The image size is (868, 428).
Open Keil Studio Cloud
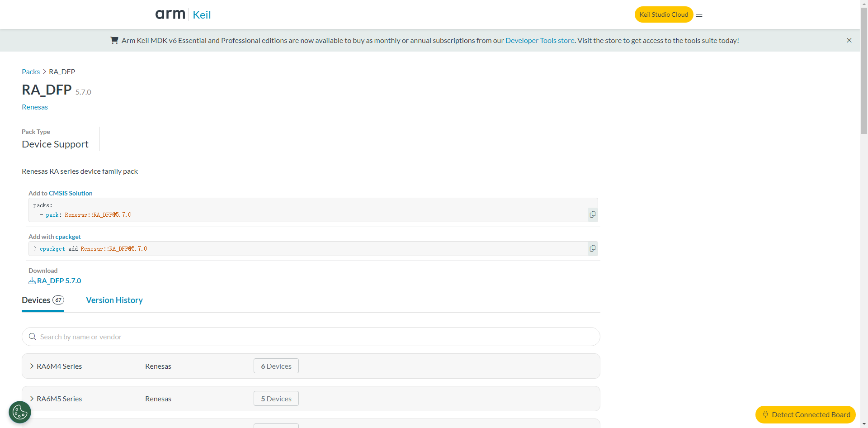tap(663, 14)
